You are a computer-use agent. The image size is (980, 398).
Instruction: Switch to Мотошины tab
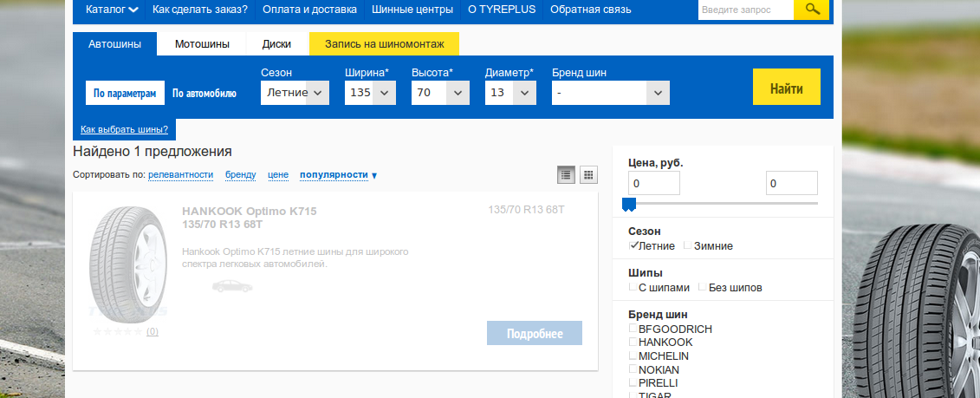coord(202,44)
